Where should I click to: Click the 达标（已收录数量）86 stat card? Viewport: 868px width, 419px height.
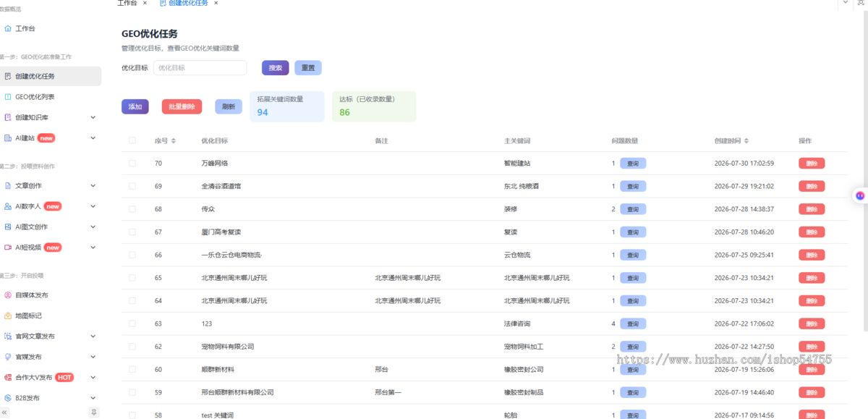pyautogui.click(x=374, y=106)
